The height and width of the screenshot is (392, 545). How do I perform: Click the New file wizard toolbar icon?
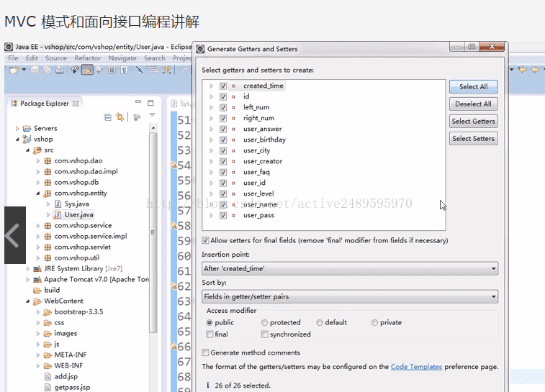14,70
